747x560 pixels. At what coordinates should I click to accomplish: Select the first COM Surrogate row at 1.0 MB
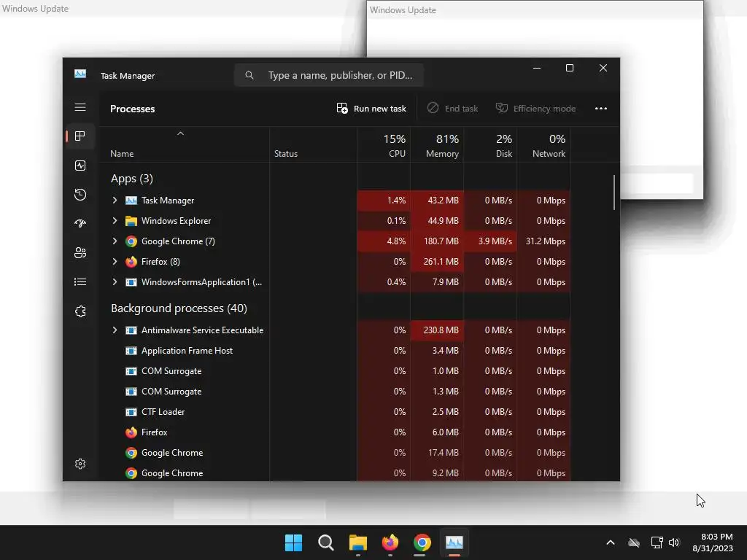tap(334, 371)
